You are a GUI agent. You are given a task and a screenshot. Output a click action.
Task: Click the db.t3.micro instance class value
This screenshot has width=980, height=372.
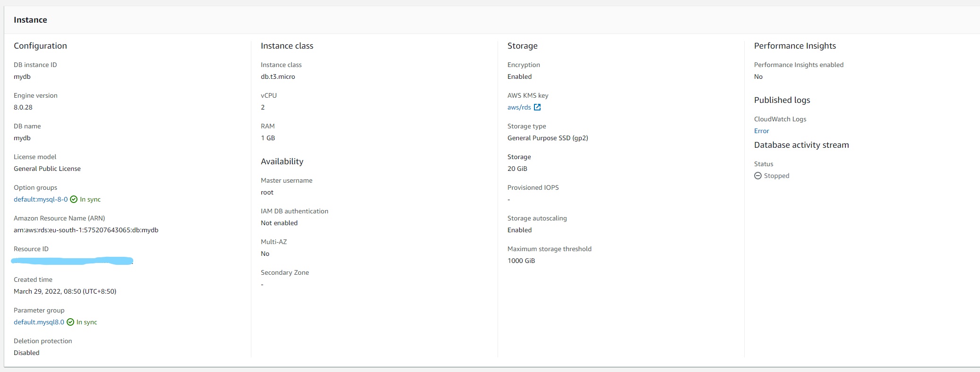[x=278, y=76]
